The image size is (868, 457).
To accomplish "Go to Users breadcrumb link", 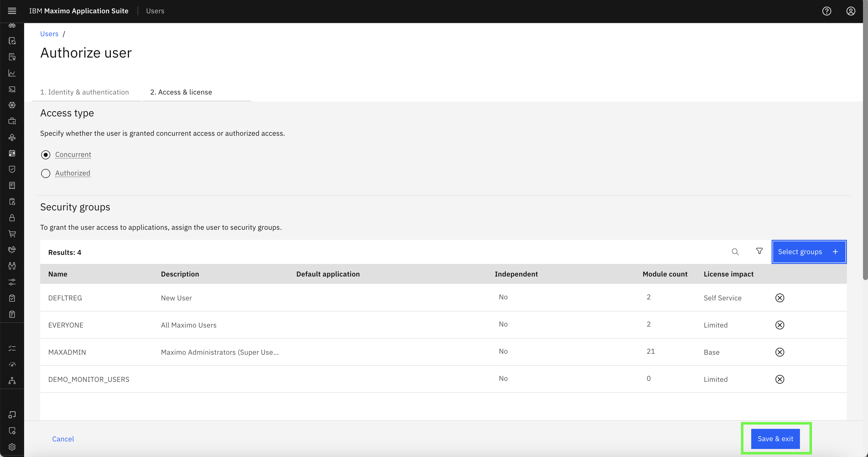I will click(49, 34).
